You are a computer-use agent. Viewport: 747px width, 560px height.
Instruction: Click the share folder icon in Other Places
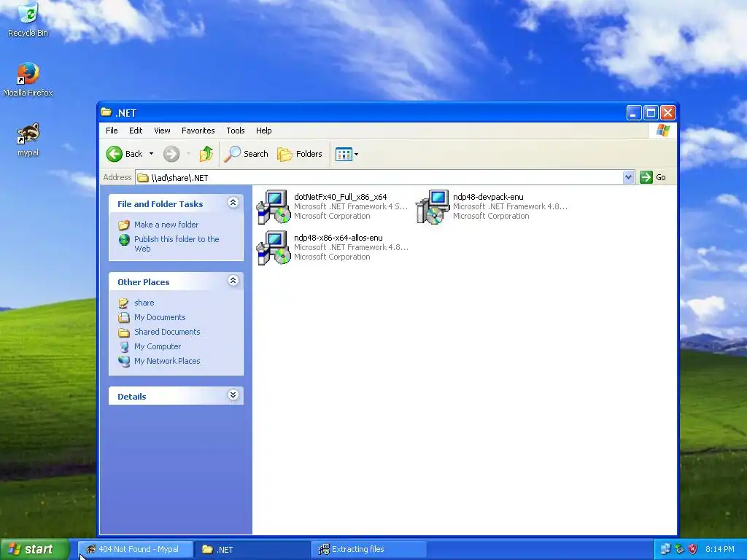[124, 303]
